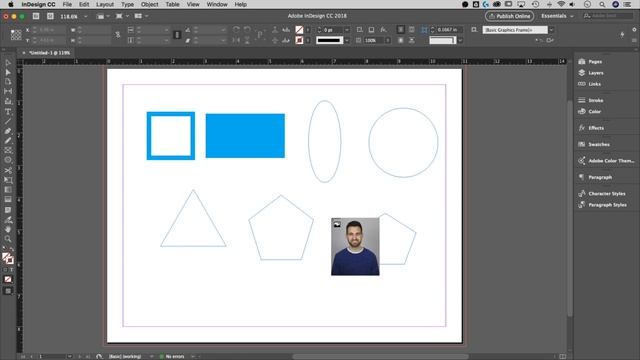Click the Adobe Stock search field

click(x=608, y=16)
